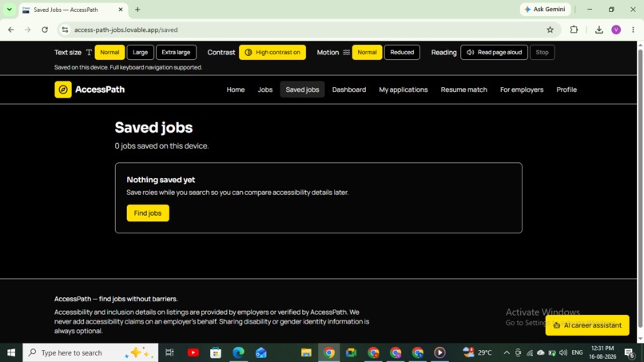
Task: Click the 'Saved jobs' page heading
Action: click(153, 128)
